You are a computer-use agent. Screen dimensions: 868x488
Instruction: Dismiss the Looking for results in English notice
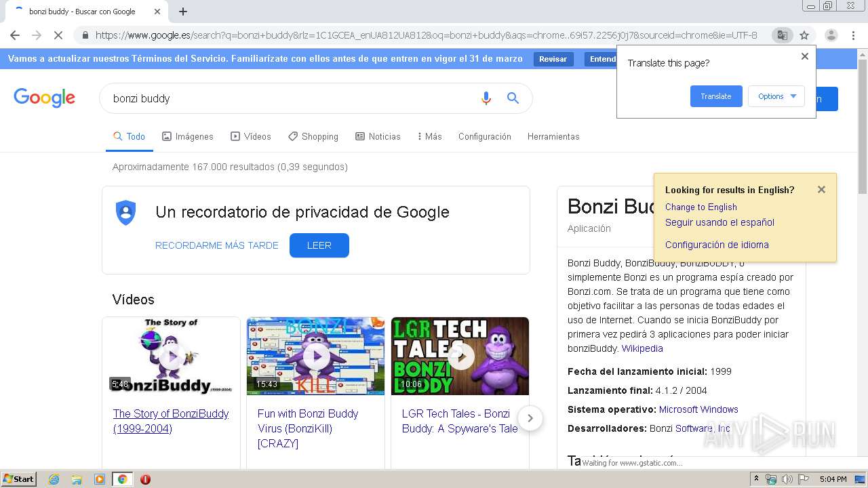821,190
